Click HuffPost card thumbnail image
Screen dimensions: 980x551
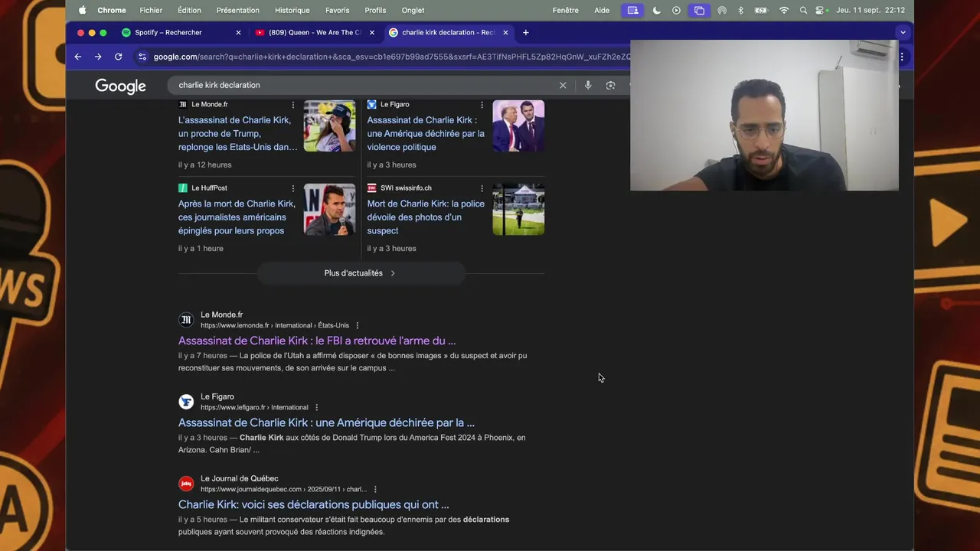click(x=330, y=209)
